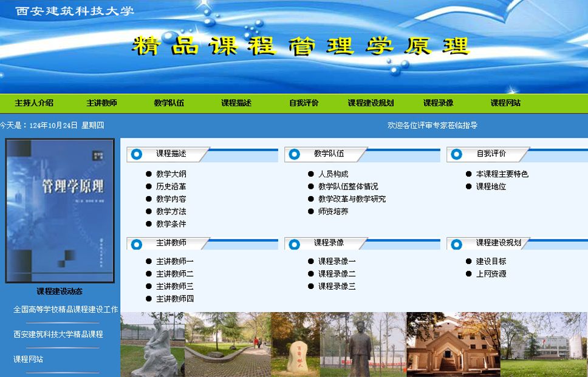Play 课程录像二 link
The height and width of the screenshot is (377, 588).
(337, 274)
